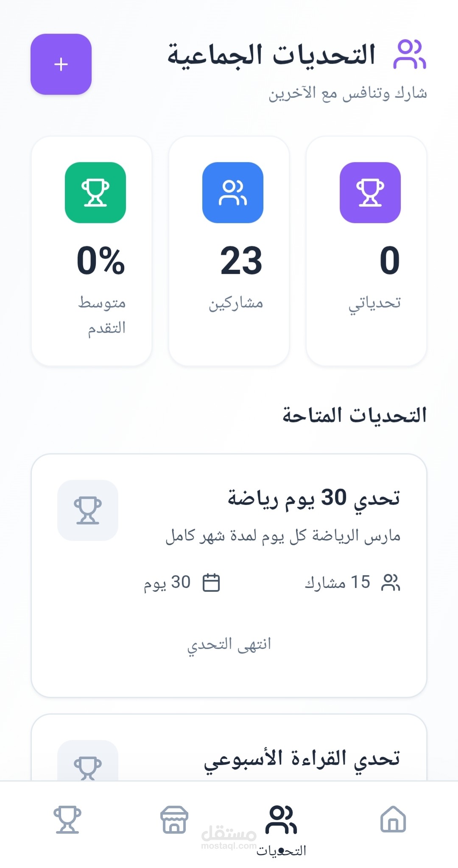Click the trophy icon on the 30-day sport challenge
Screen dimensions: 458x868
pos(88,510)
